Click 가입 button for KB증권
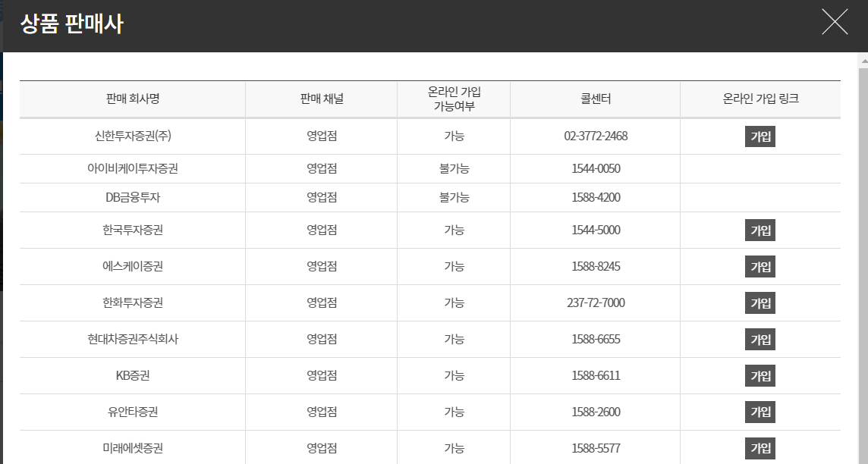The width and height of the screenshot is (868, 464). (x=760, y=376)
